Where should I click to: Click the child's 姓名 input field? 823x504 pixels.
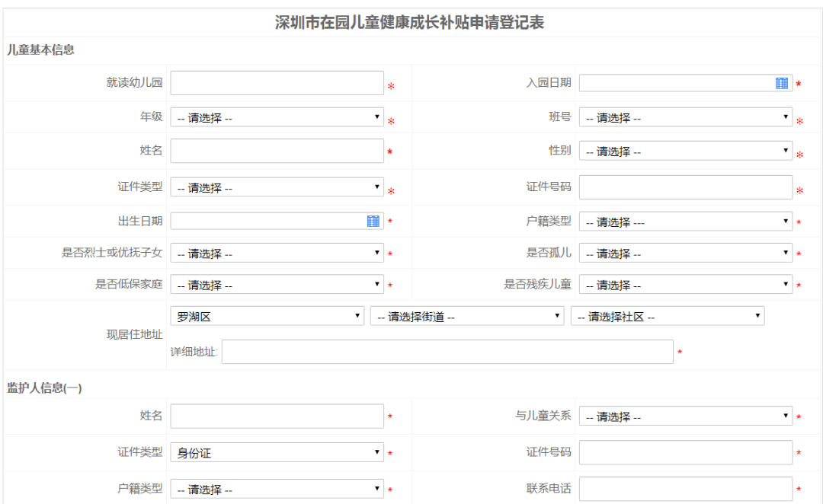click(277, 151)
